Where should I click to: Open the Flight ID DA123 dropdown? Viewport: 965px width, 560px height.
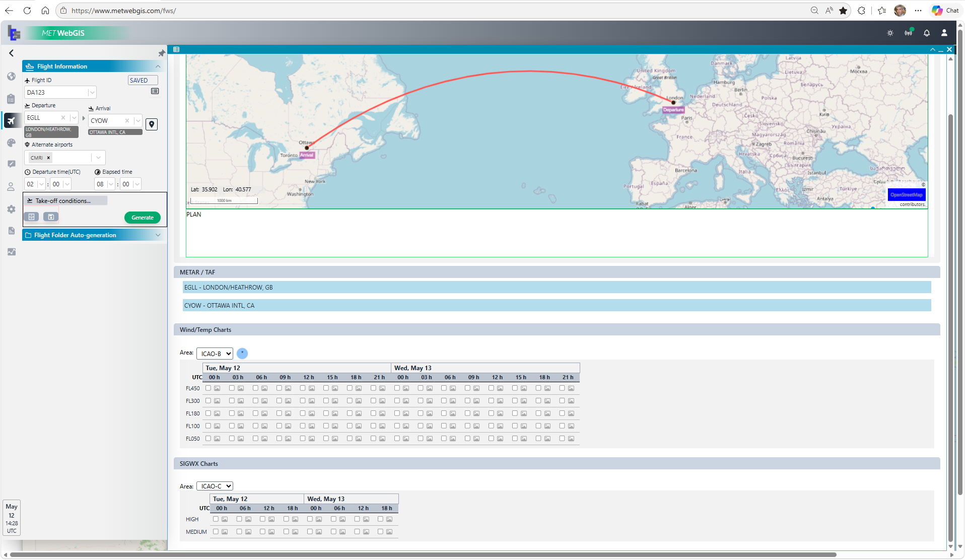[x=92, y=93]
